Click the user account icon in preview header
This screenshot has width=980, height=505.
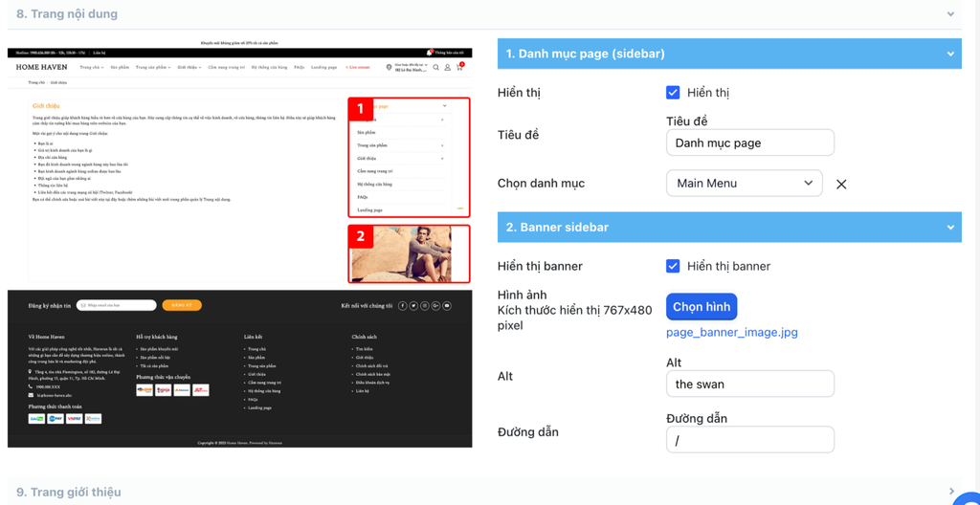[x=447, y=68]
